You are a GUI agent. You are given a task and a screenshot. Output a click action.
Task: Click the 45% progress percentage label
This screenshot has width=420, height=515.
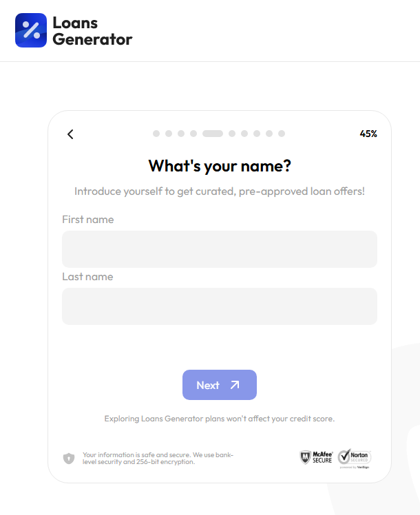368,134
